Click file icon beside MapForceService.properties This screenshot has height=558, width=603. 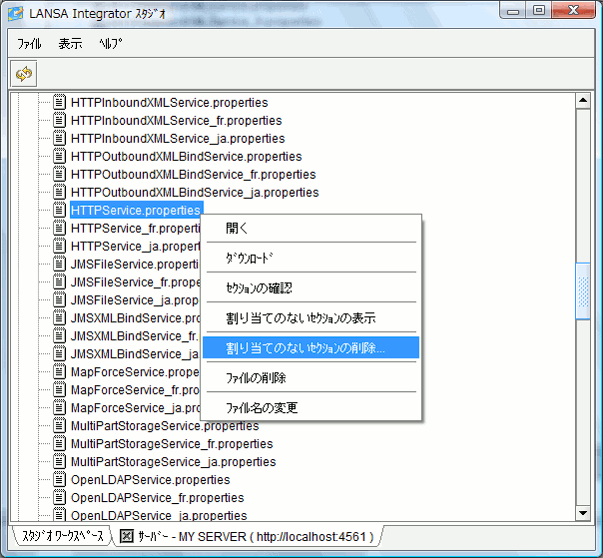[59, 372]
